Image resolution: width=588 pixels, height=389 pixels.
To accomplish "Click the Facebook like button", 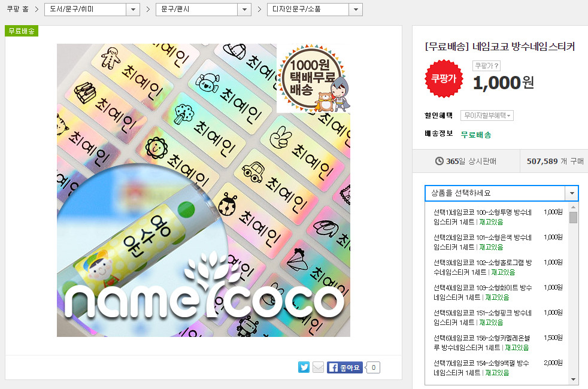I will [345, 367].
